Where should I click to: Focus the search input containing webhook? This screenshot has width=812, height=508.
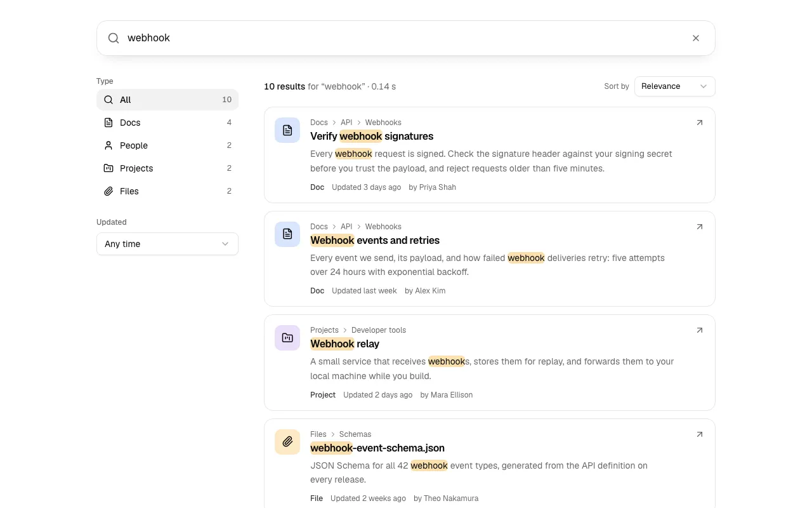(406, 38)
